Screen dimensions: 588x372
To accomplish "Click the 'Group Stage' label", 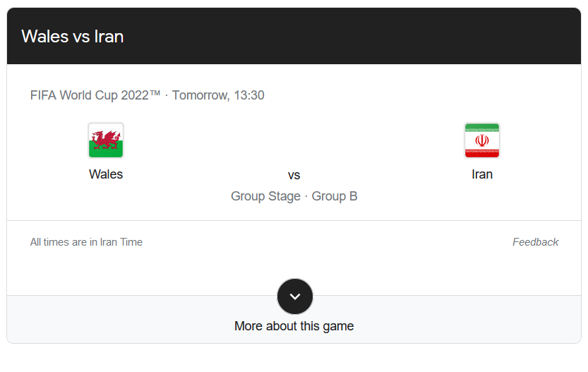I will (x=265, y=196).
